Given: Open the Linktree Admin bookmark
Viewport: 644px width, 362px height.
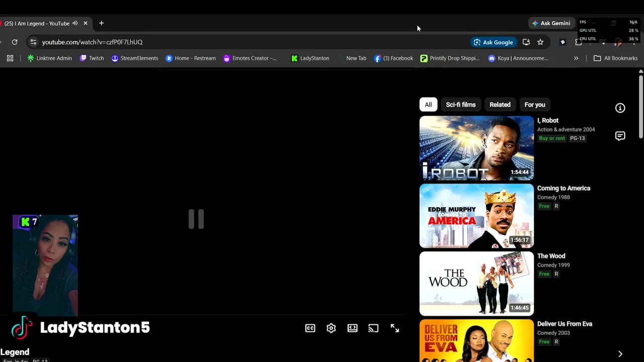Looking at the screenshot, I should coord(49,58).
